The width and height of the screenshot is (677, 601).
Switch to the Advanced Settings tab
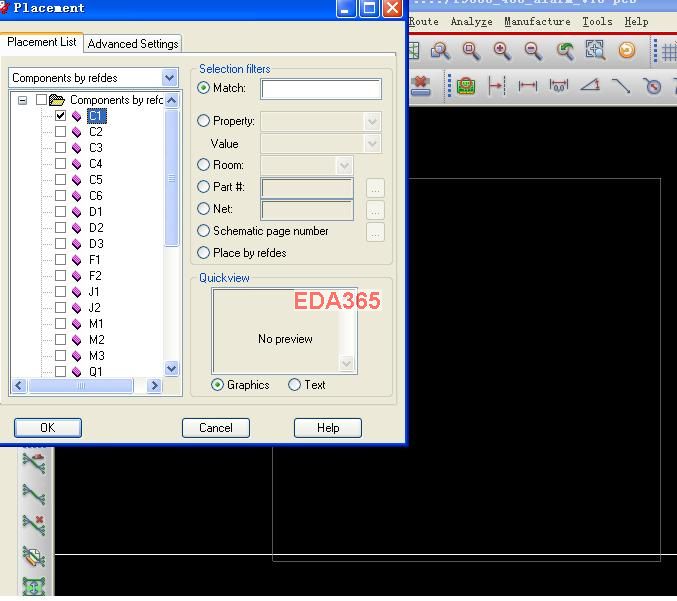[133, 44]
